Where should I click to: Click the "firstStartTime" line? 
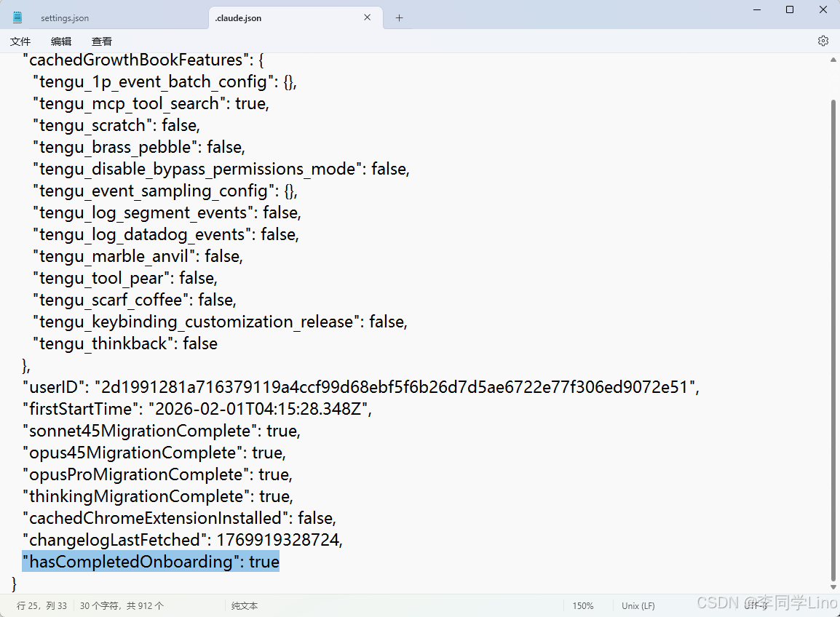point(197,409)
